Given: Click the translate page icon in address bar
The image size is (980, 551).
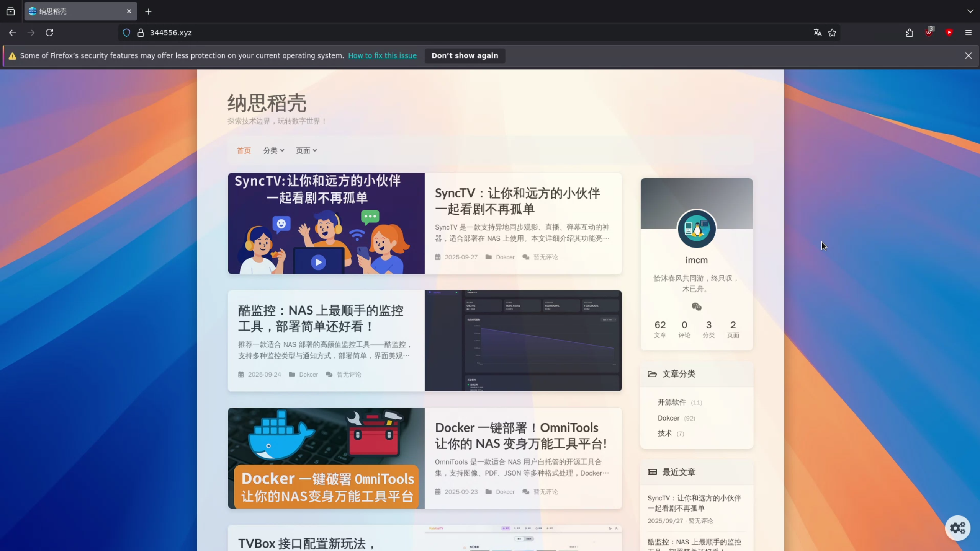Looking at the screenshot, I should tap(817, 33).
